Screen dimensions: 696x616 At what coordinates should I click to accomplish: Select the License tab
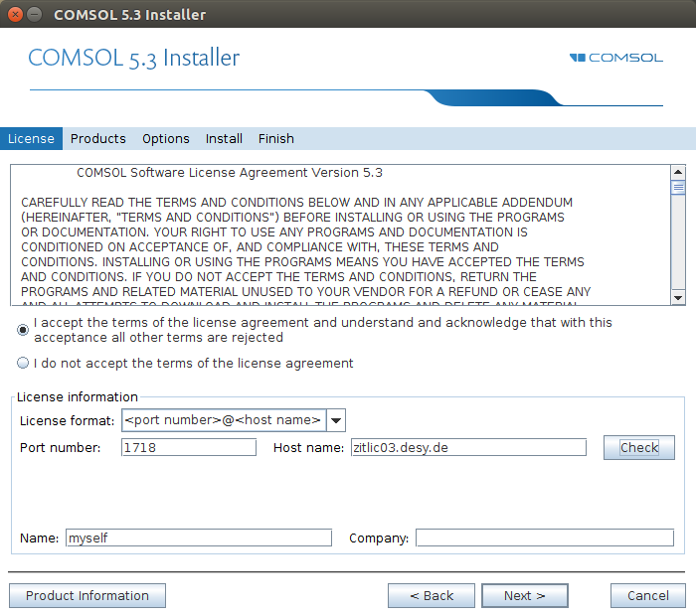coord(31,139)
